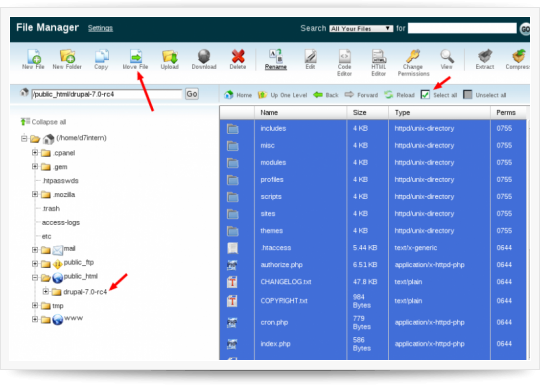540x385 pixels.
Task: Select the .htpasswds tree item
Action: [60, 181]
